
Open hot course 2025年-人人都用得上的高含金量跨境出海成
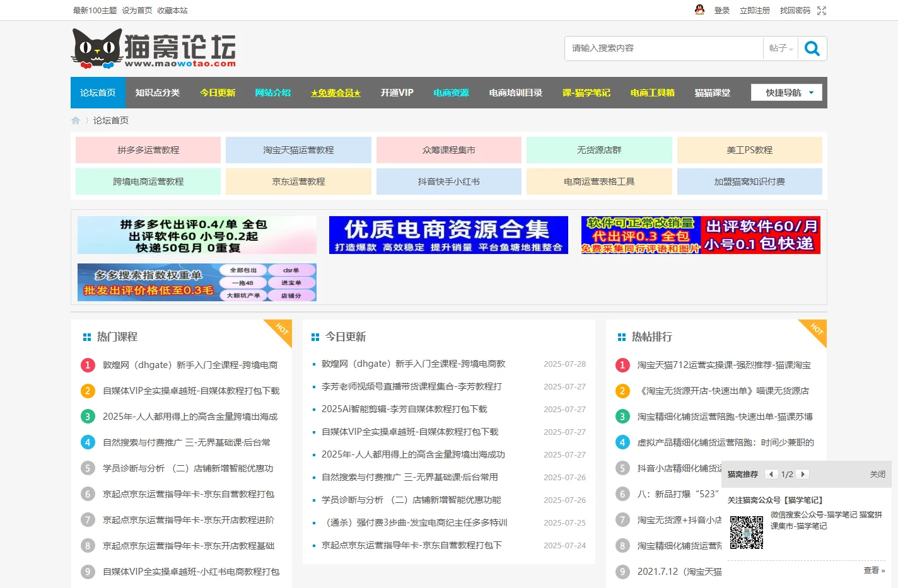tap(190, 417)
